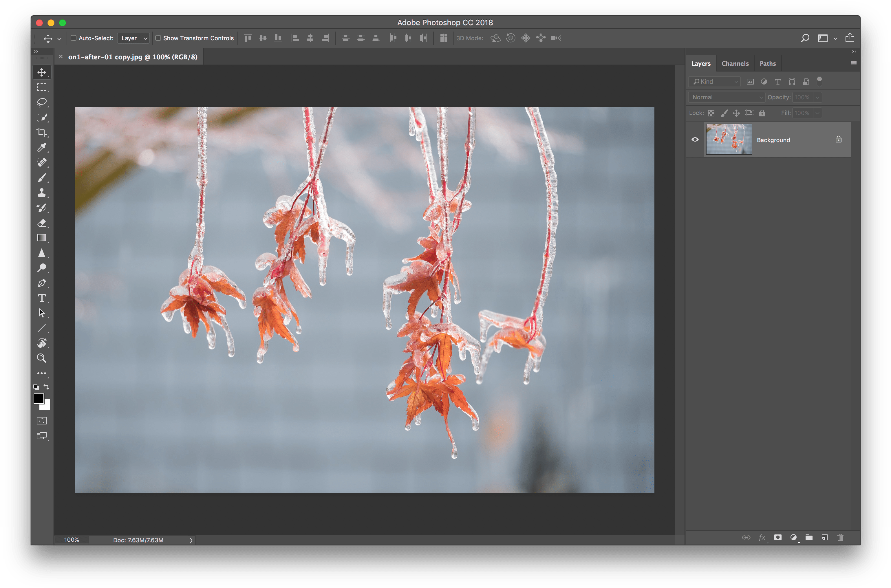This screenshot has height=588, width=891.
Task: Switch to the Paths tab
Action: 767,63
